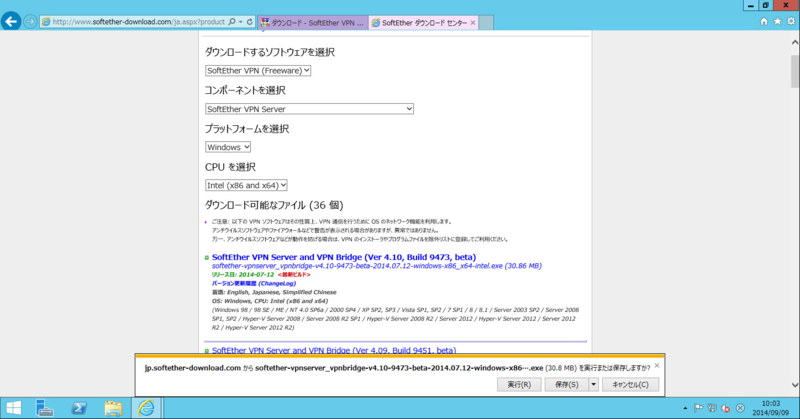800x419 pixels.
Task: Refresh the page with the reload icon
Action: (249, 22)
